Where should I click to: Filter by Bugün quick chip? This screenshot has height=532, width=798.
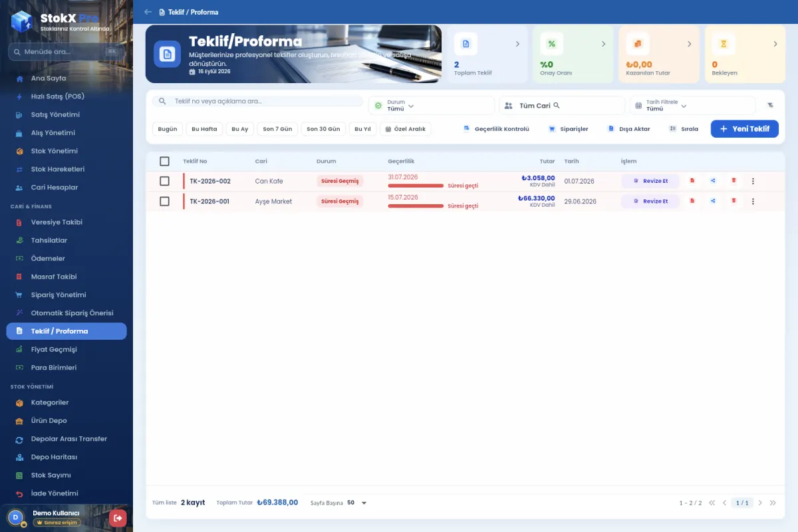(x=168, y=129)
